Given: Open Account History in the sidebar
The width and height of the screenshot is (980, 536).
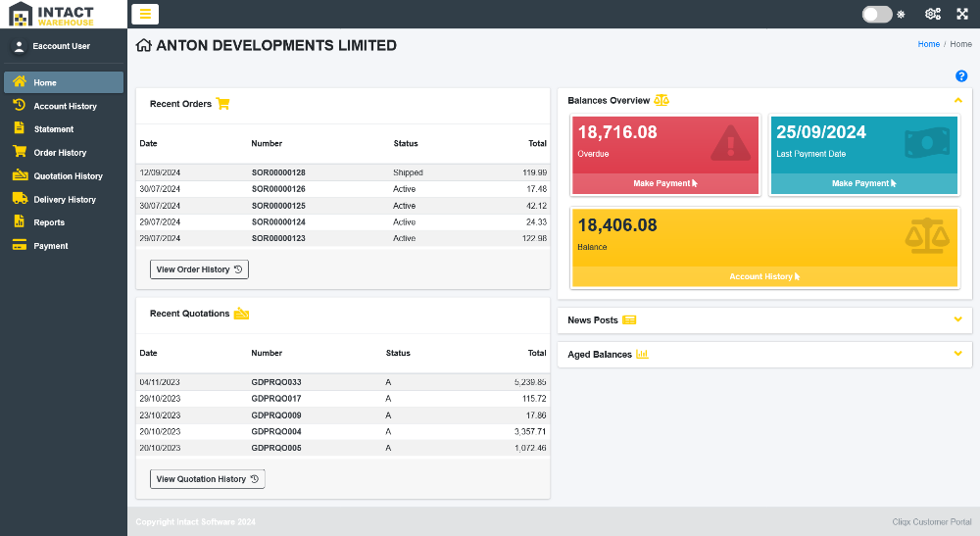Looking at the screenshot, I should (x=64, y=106).
